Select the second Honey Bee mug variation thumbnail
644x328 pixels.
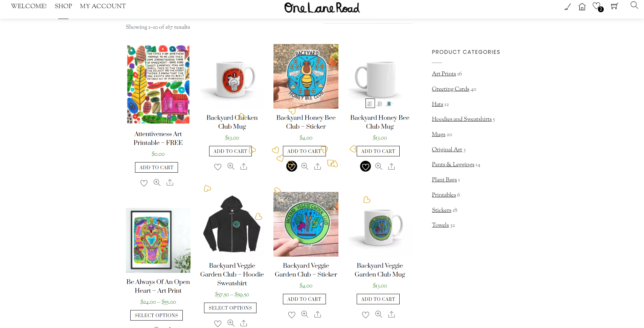(379, 103)
